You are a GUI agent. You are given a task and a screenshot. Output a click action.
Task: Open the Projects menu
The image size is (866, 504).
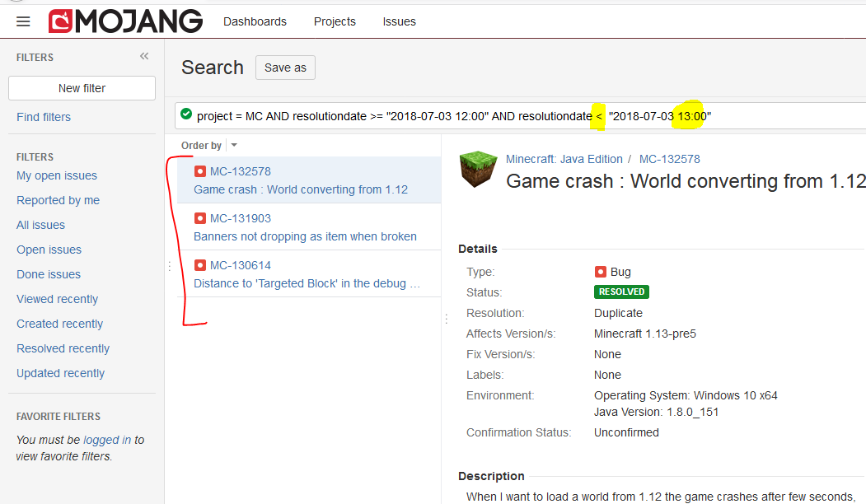[335, 21]
